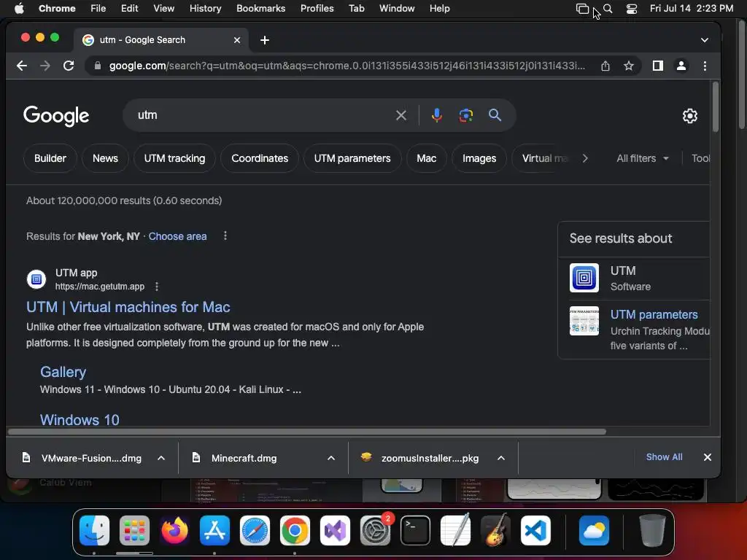Screen dimensions: 747x560
Task: Open the Bookmarks menu
Action: tap(260, 9)
